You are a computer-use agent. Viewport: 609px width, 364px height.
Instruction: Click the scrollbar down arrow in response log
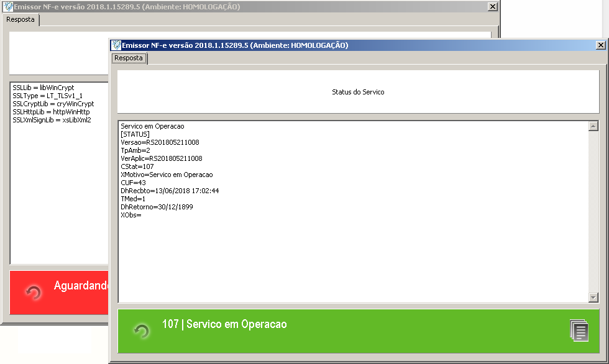coord(593,298)
